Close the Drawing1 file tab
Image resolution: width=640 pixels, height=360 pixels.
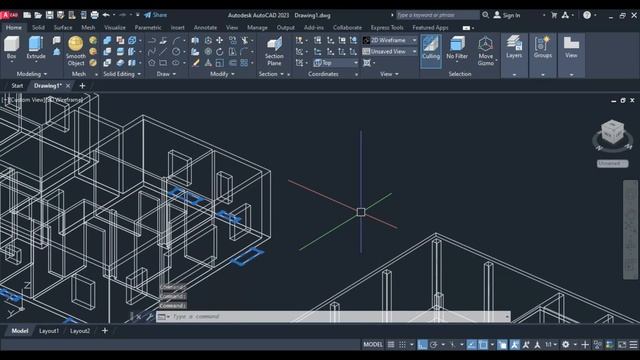coord(68,86)
